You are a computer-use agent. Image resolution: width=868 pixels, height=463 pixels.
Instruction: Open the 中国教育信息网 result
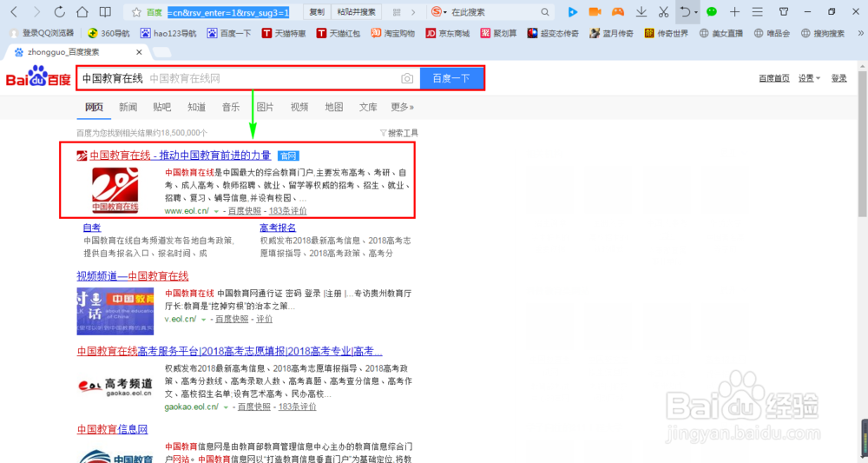click(x=112, y=429)
